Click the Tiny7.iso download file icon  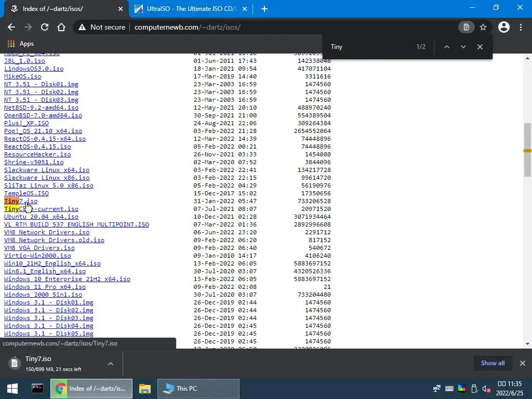pos(15,363)
